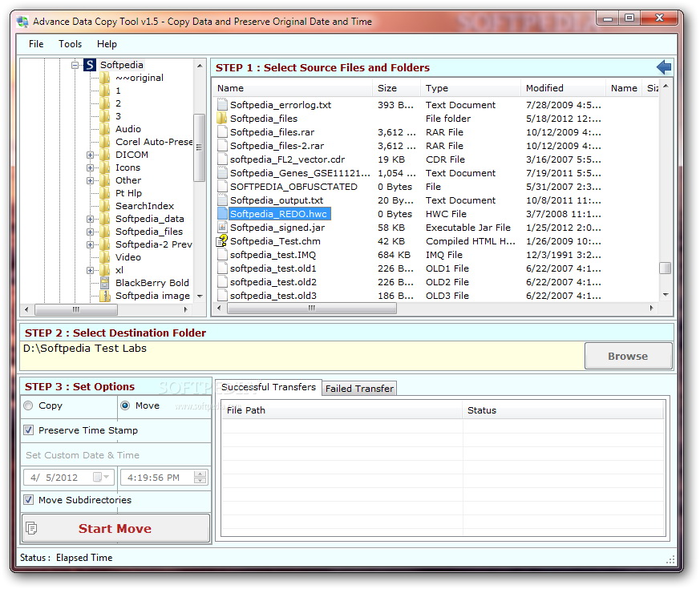This screenshot has width=700, height=589.
Task: Open the Help menu
Action: (107, 44)
